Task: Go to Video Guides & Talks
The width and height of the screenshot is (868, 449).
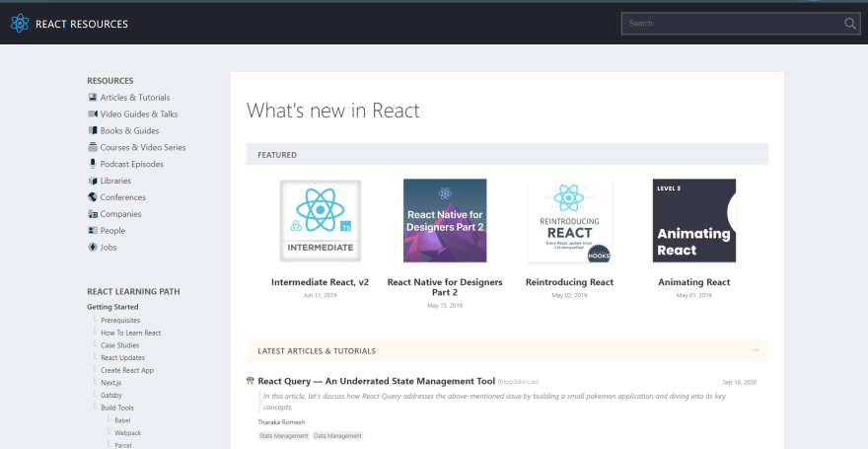Action: click(139, 114)
